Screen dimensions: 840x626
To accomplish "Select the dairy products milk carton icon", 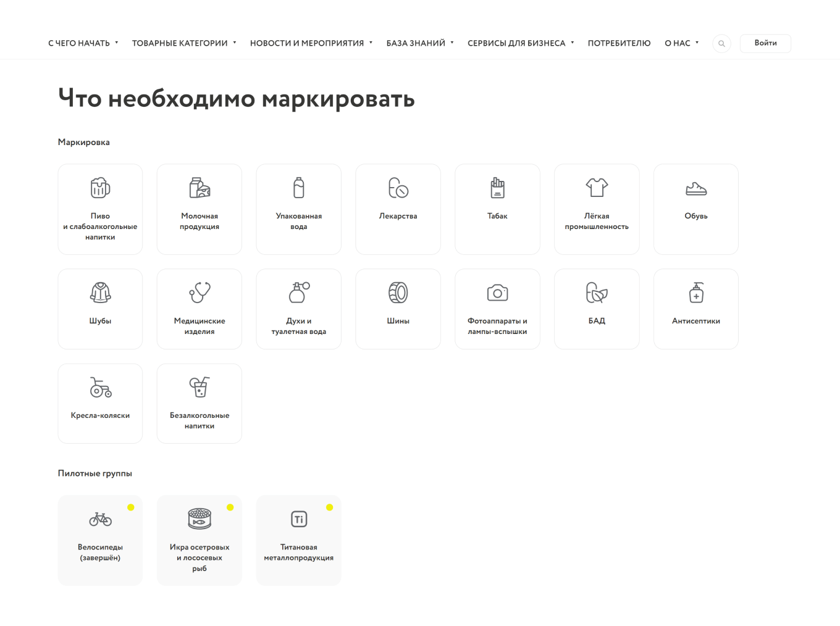I will tap(199, 188).
